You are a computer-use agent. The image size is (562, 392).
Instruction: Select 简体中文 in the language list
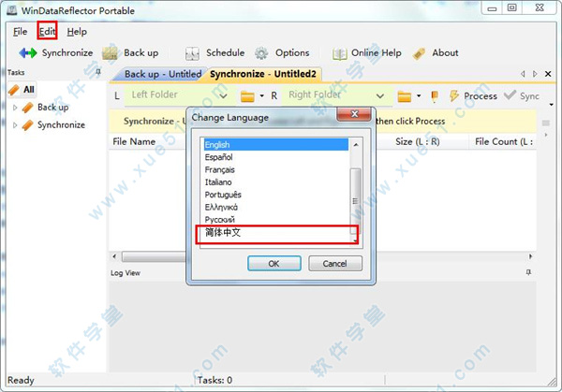point(276,232)
